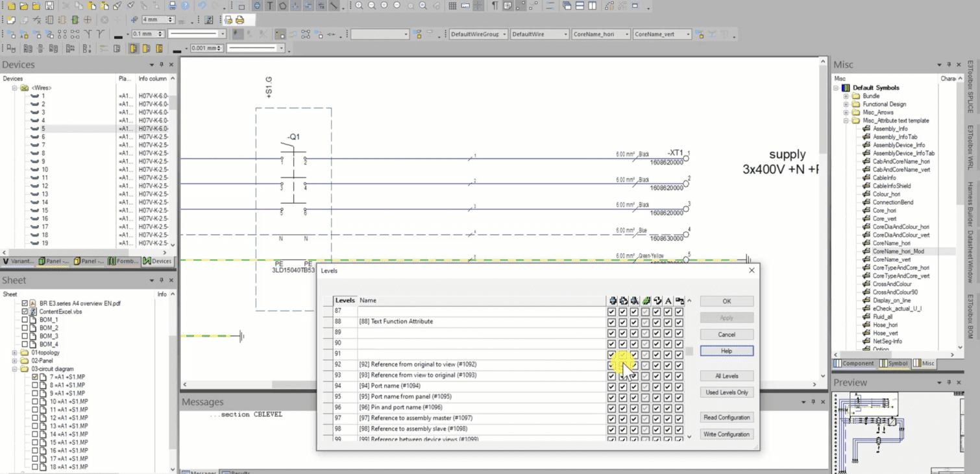Toggle the grid display icon
The image size is (980, 474).
tap(452, 5)
